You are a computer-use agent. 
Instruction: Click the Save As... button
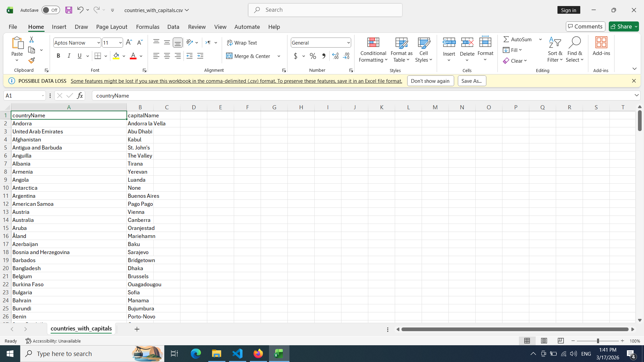click(472, 81)
